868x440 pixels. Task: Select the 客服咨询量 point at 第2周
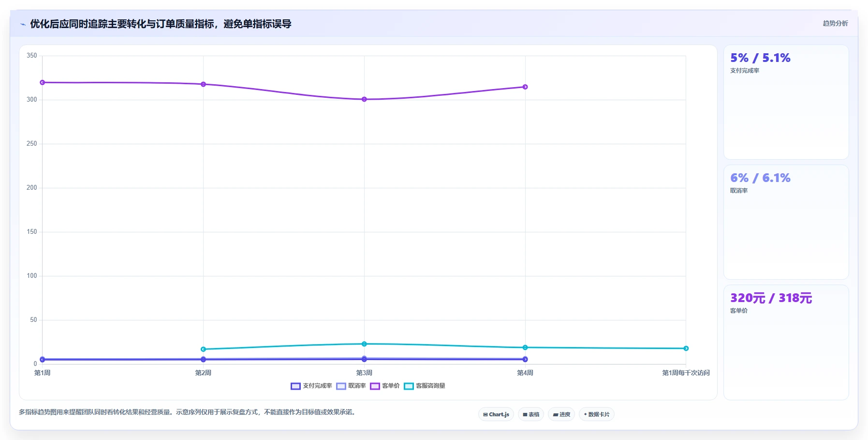pyautogui.click(x=203, y=349)
